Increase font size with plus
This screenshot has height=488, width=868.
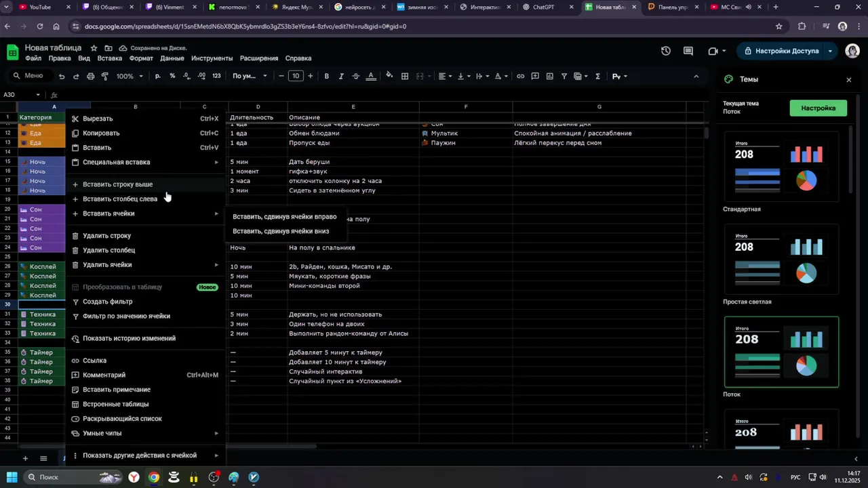tap(311, 76)
